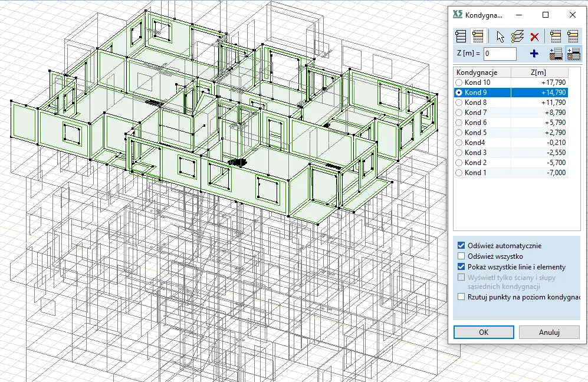Select the arrow pointer selection tool
The height and width of the screenshot is (382, 588).
(500, 37)
